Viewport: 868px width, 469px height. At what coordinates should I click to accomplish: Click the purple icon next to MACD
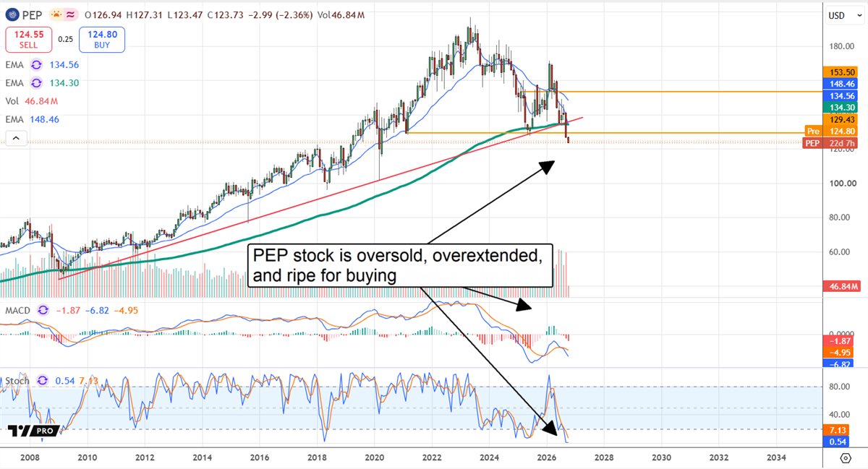[43, 310]
